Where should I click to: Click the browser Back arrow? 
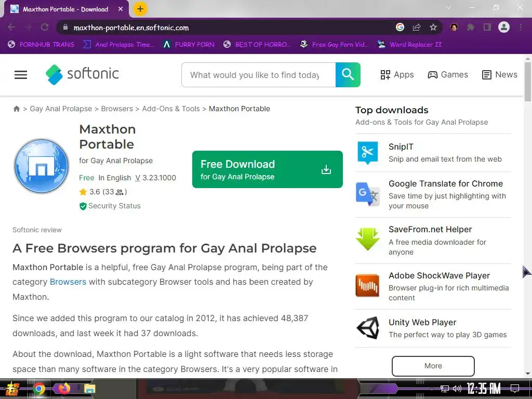click(x=11, y=28)
